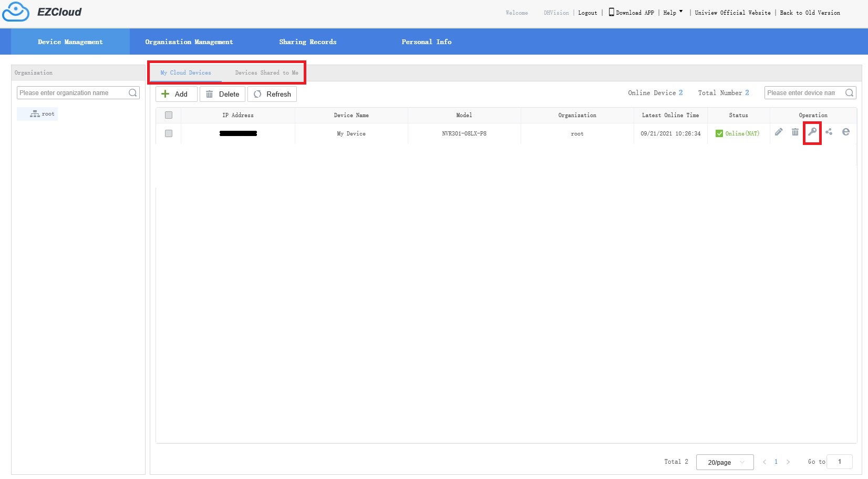The width and height of the screenshot is (868, 479).
Task: Click the root cell in Organization column
Action: coord(577,133)
